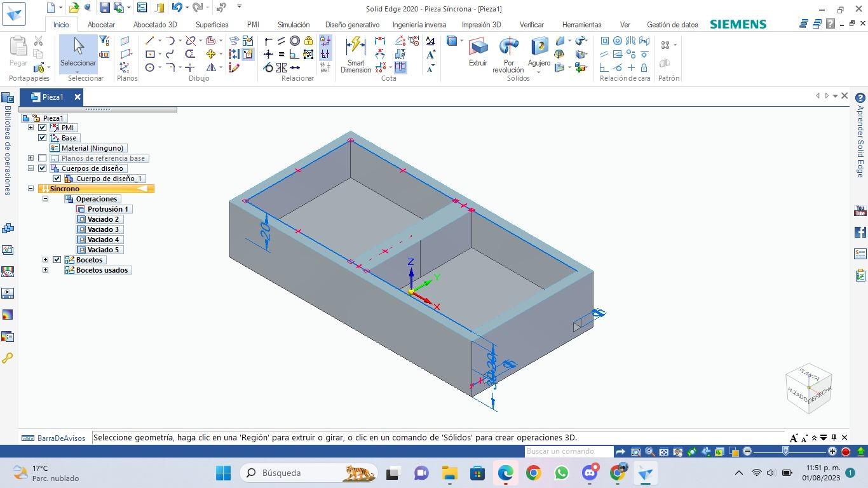Increase prompt bar text size

coord(794,438)
